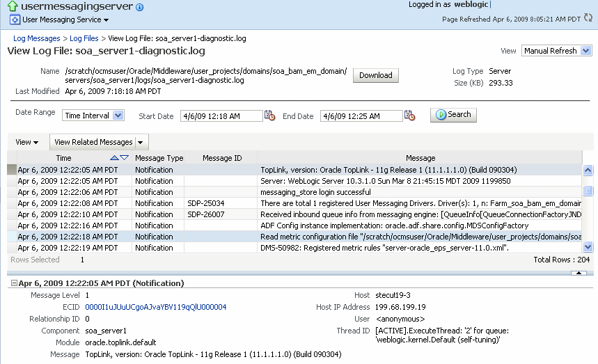Screen dimensions: 598x364
Task: Click the usermessagingserver page title
Action: [77, 6]
